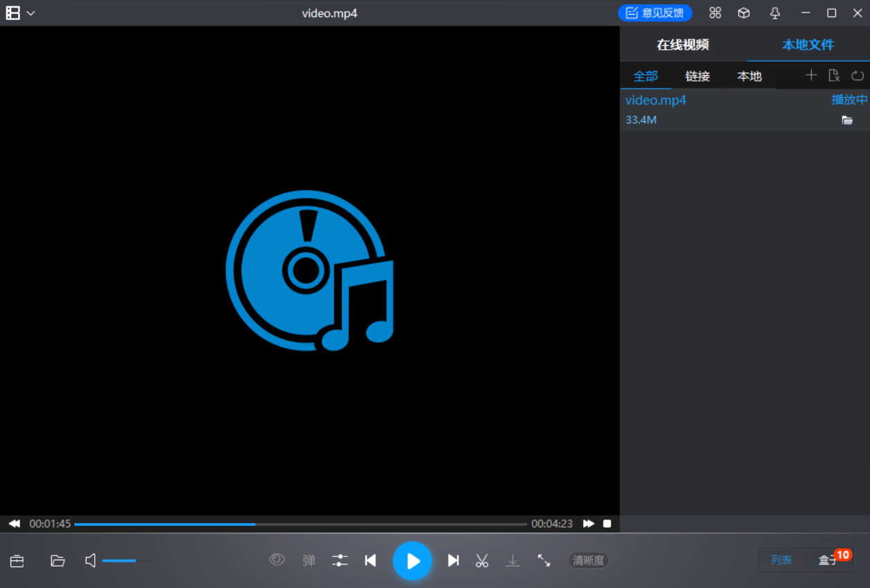The height and width of the screenshot is (588, 870).
Task: Switch to the 在线视频 tab
Action: [x=682, y=44]
